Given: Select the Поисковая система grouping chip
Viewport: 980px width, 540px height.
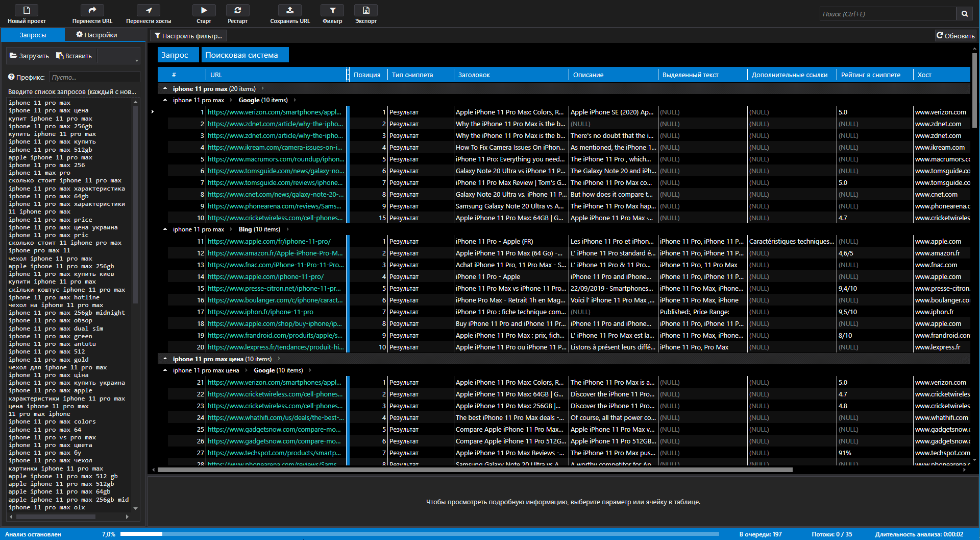Looking at the screenshot, I should (x=245, y=55).
